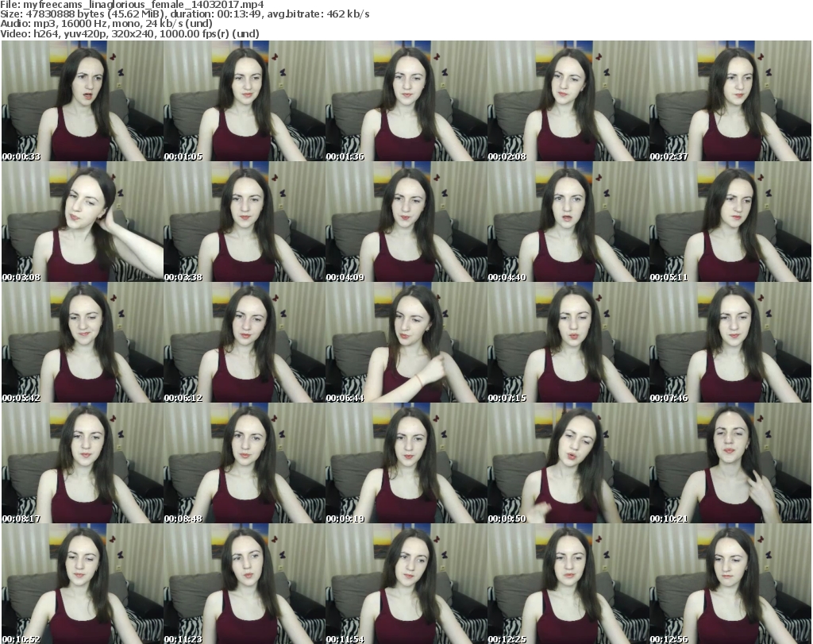
Task: Select the thumbnail timestamped 00:01:36
Action: point(406,101)
